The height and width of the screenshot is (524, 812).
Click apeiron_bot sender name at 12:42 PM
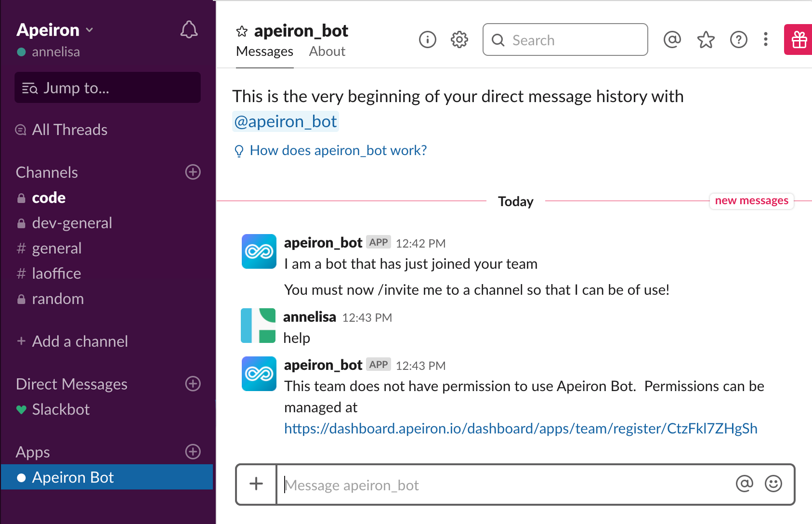pyautogui.click(x=323, y=242)
